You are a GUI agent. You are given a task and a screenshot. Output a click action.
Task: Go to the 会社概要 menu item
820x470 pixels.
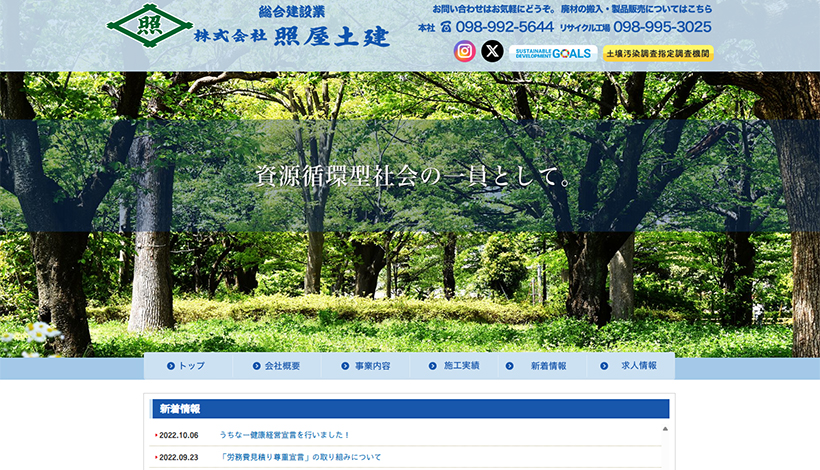pyautogui.click(x=282, y=366)
